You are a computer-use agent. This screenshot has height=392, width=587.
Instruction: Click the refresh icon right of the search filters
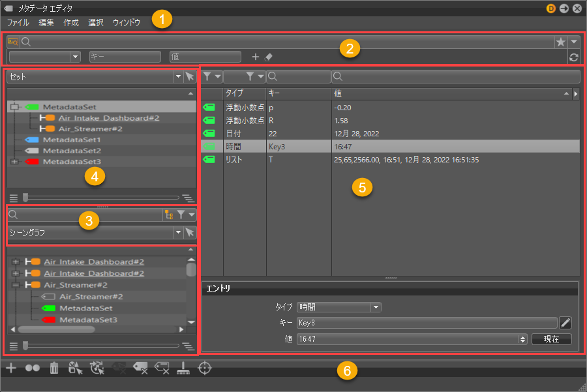[x=573, y=57]
